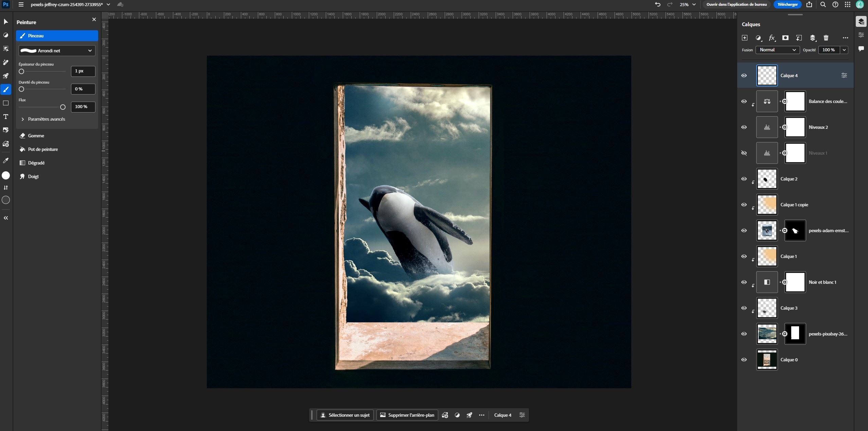Click the Dureté du pinceau slider handle
Image resolution: width=868 pixels, height=431 pixels.
tap(21, 89)
